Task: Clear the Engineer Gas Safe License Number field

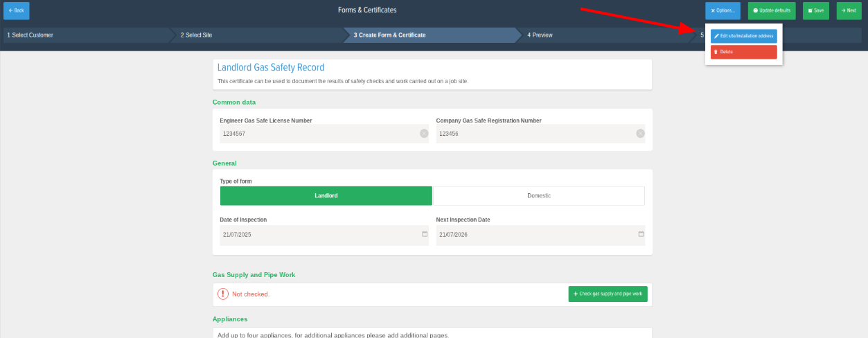Action: (x=424, y=134)
